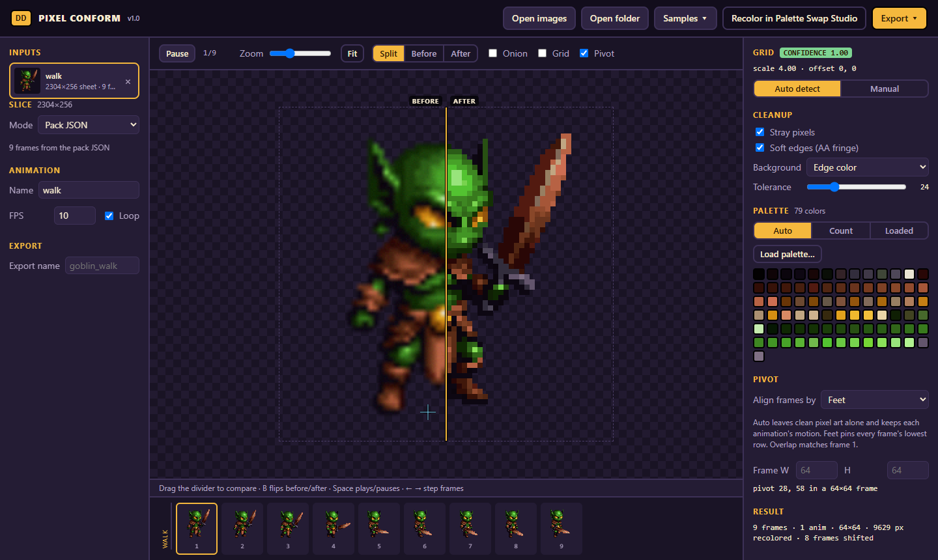Select the Auto detect grid option
The image size is (938, 560).
(797, 89)
